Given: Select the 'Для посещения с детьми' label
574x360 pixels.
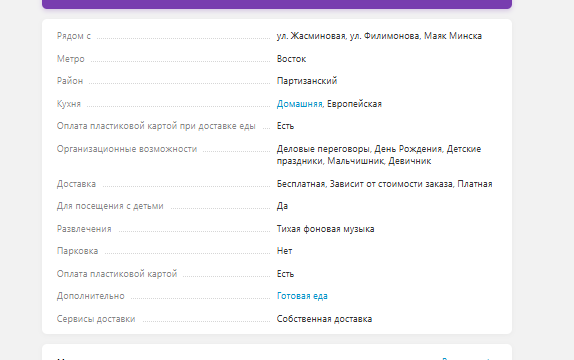Looking at the screenshot, I should click(x=110, y=206).
